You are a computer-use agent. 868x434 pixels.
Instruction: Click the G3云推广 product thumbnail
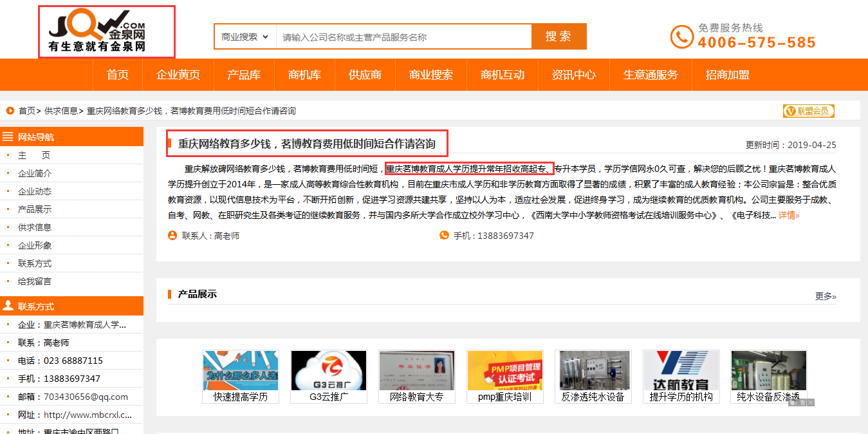(x=329, y=370)
